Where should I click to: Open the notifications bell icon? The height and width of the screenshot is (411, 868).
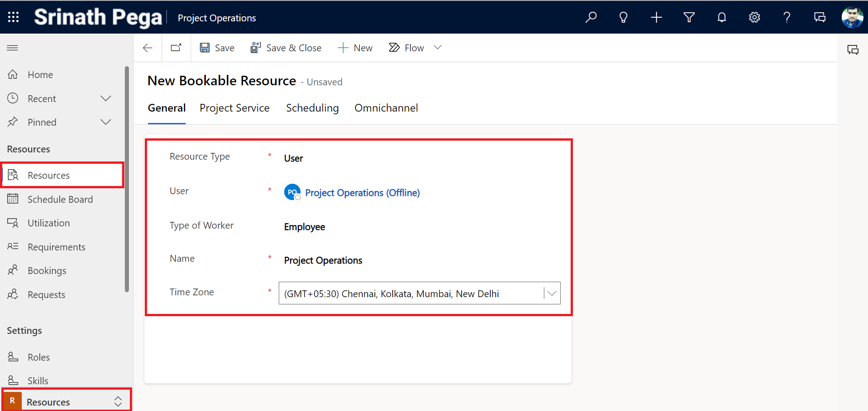click(x=721, y=17)
